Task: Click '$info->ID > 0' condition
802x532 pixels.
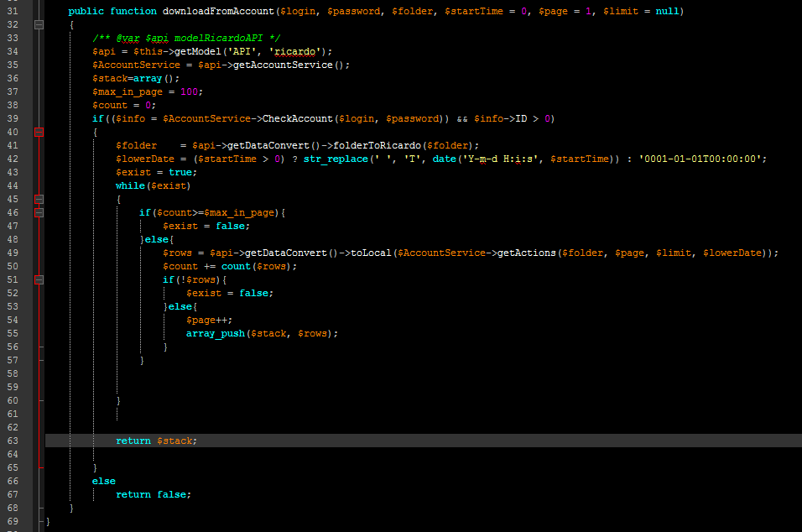Action: [512, 118]
